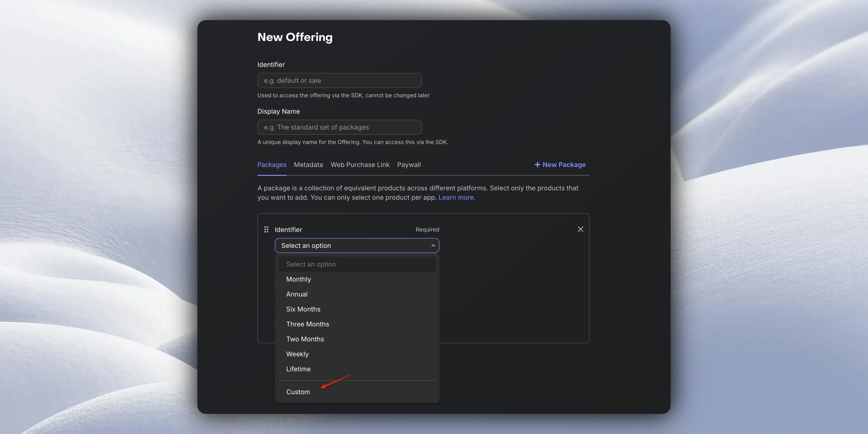Select Custom from the duration list
Image resolution: width=868 pixels, height=434 pixels.
pyautogui.click(x=298, y=392)
